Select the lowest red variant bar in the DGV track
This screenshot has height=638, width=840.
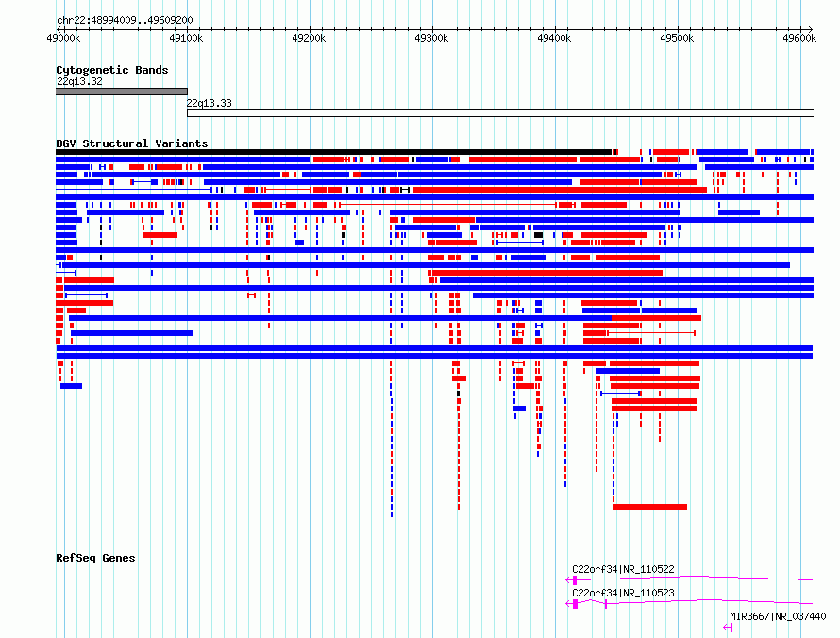[650, 507]
